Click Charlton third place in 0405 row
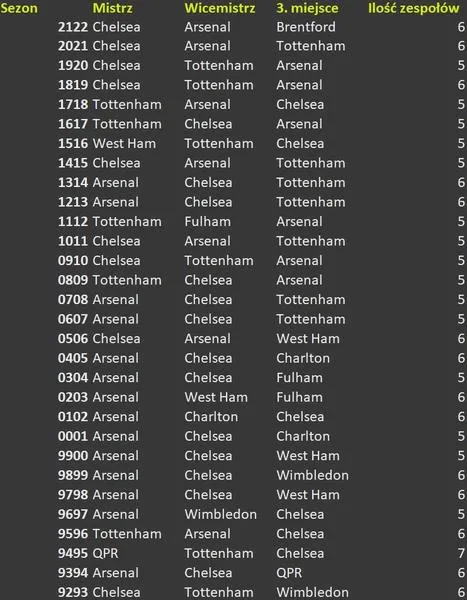467x600 pixels. point(303,359)
